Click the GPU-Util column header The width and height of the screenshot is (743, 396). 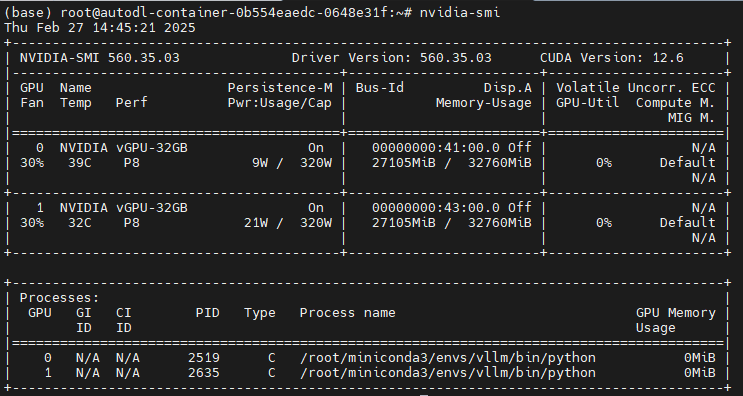click(x=588, y=103)
